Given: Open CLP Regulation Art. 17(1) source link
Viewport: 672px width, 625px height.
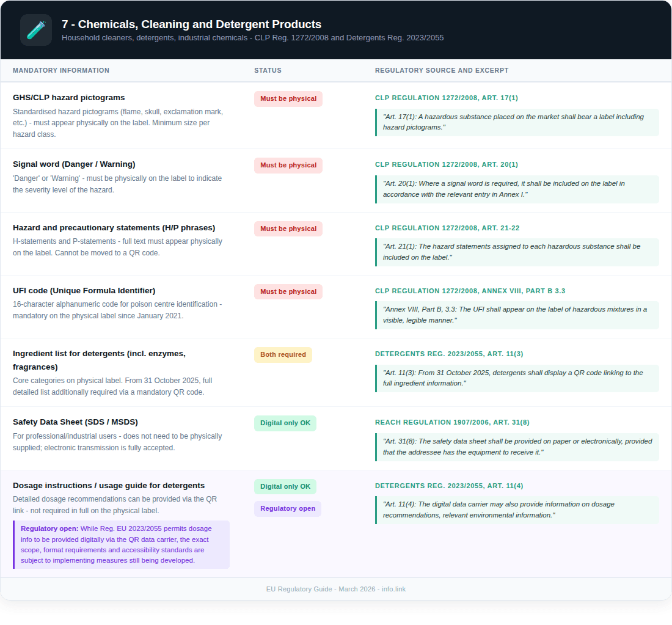Looking at the screenshot, I should point(446,98).
